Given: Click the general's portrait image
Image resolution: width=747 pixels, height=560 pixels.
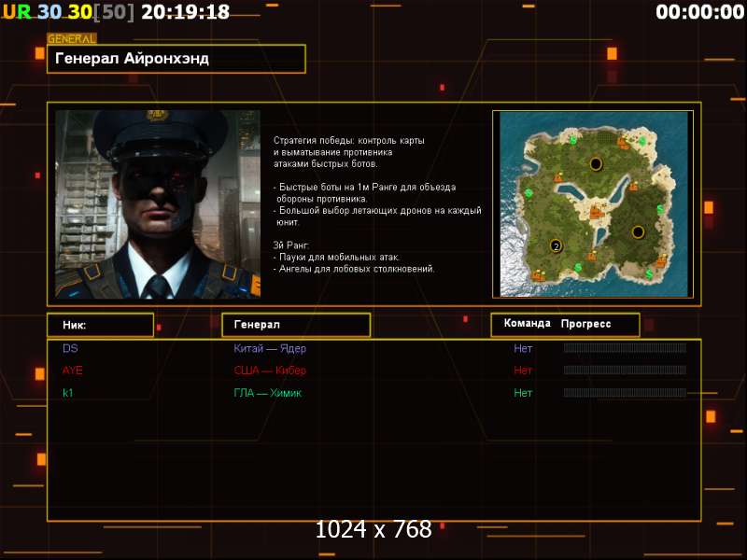Looking at the screenshot, I should (158, 204).
